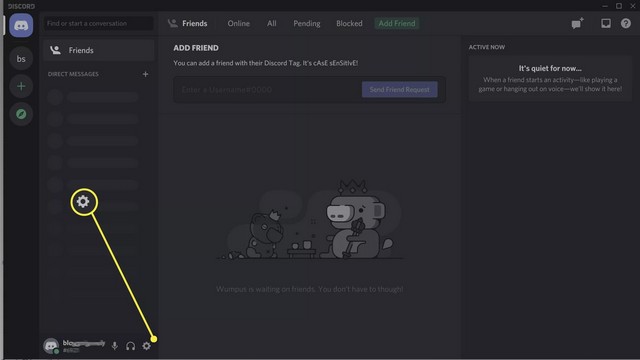The image size is (640, 360).
Task: Click the ADD FRIEND heading
Action: pyautogui.click(x=196, y=48)
